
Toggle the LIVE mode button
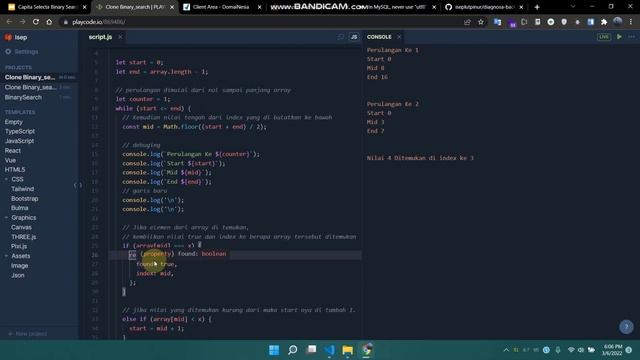click(x=604, y=37)
